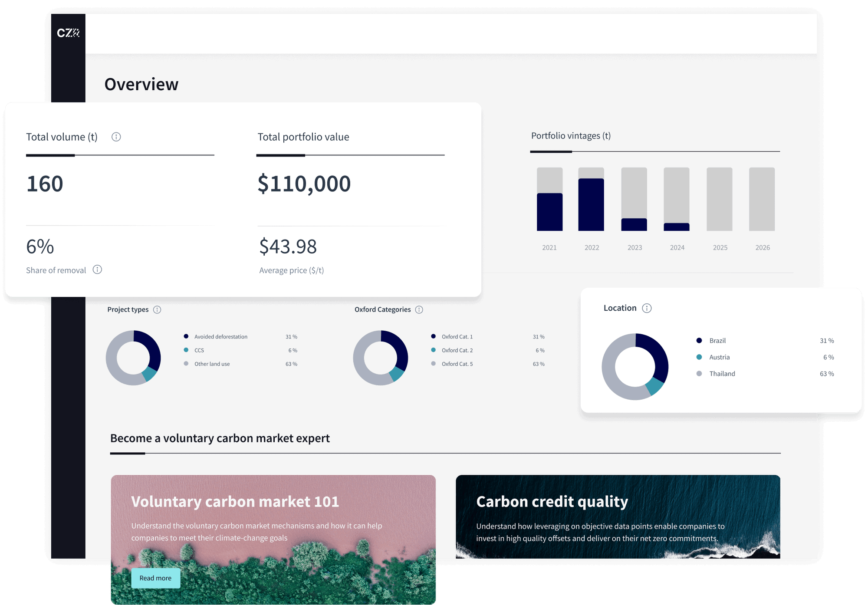868x605 pixels.
Task: Click Brazil legend color dot
Action: 699,341
